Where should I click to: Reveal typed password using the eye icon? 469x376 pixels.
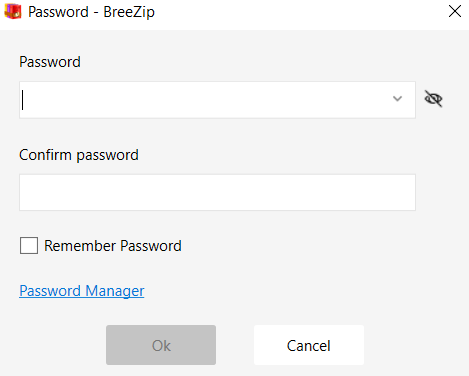[x=433, y=99]
